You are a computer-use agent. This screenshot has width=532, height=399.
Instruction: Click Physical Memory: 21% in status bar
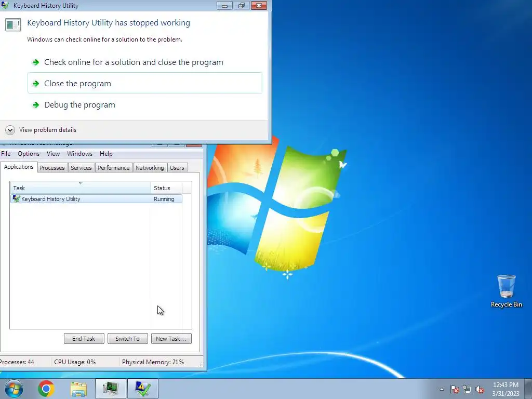pyautogui.click(x=153, y=362)
